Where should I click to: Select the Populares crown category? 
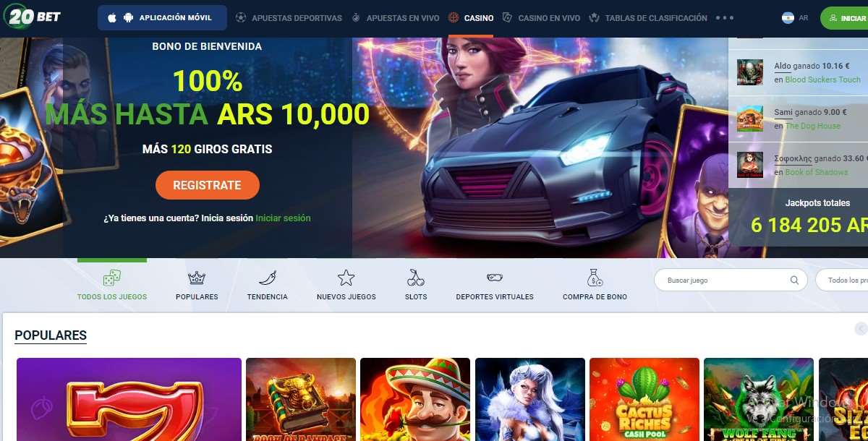click(x=197, y=285)
